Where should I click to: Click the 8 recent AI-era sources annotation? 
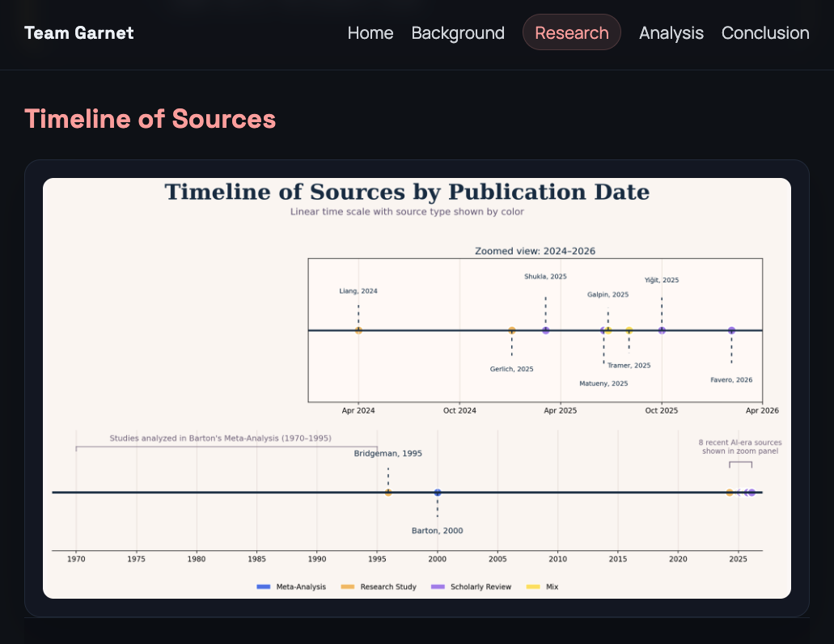tap(740, 447)
